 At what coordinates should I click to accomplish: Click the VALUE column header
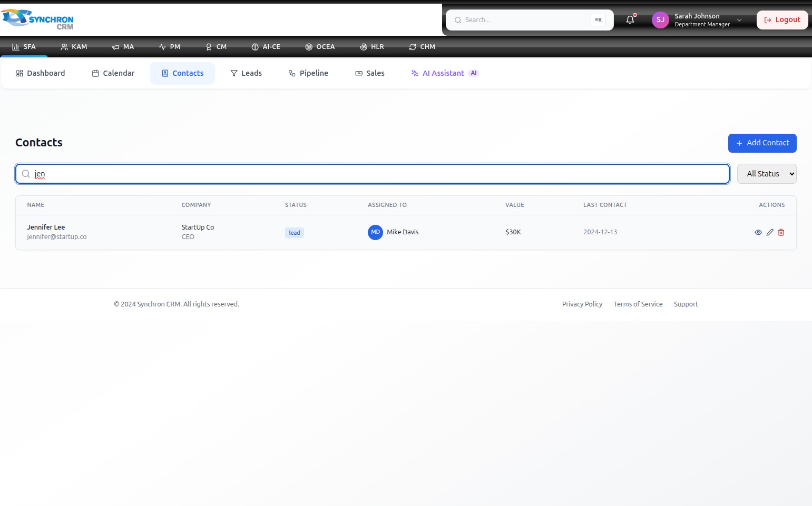(515, 205)
